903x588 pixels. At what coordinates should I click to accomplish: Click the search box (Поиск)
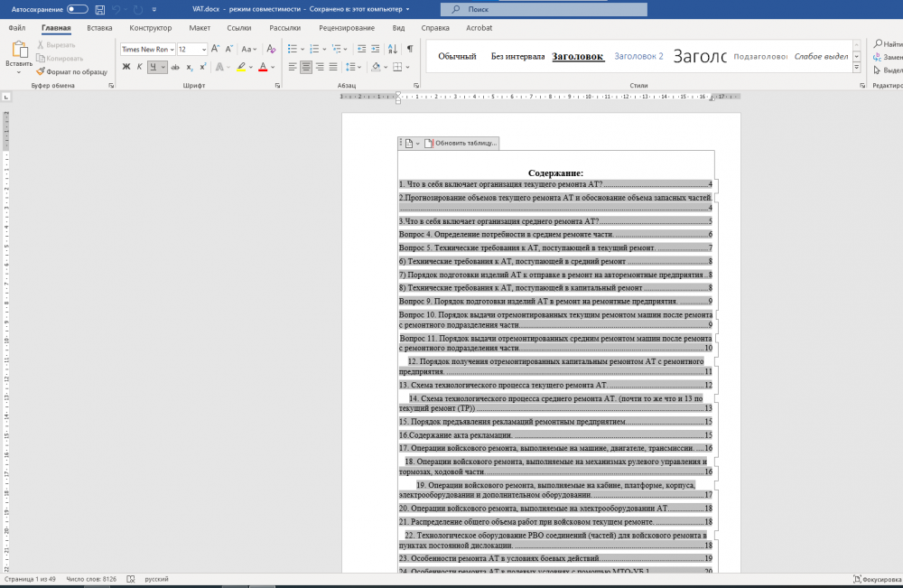(x=544, y=9)
